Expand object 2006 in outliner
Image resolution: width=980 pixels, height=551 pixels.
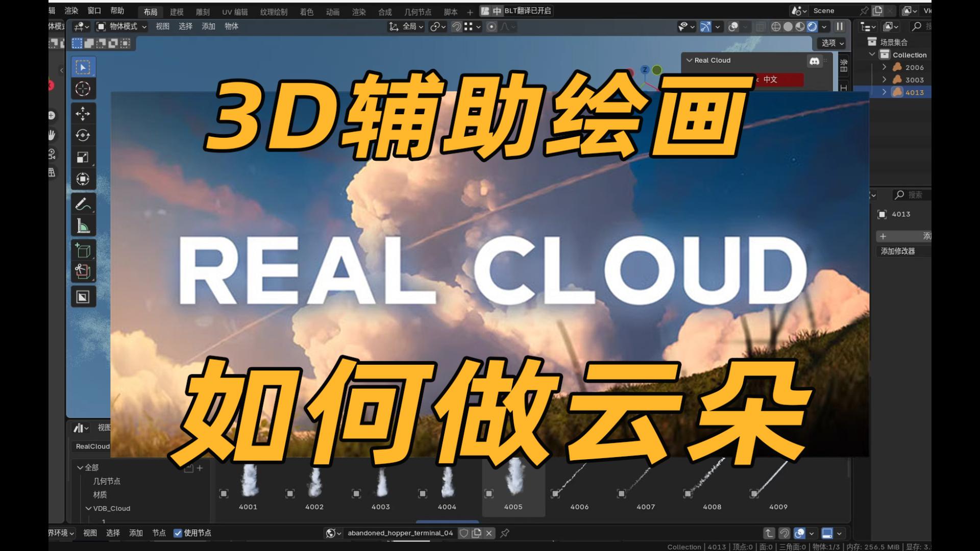coord(885,67)
